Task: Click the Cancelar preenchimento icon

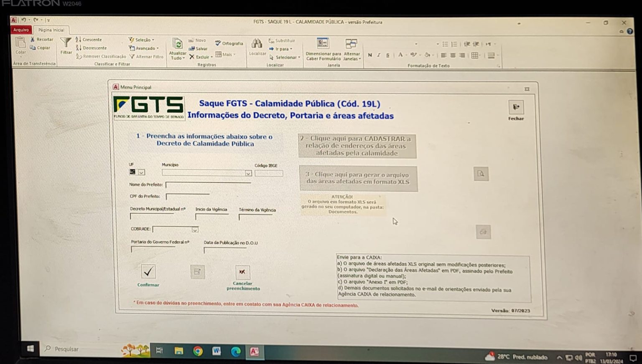Action: pos(242,272)
